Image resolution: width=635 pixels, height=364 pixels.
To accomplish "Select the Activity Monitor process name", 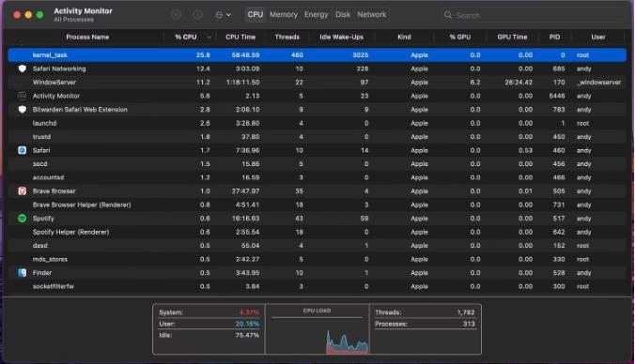I will (56, 96).
